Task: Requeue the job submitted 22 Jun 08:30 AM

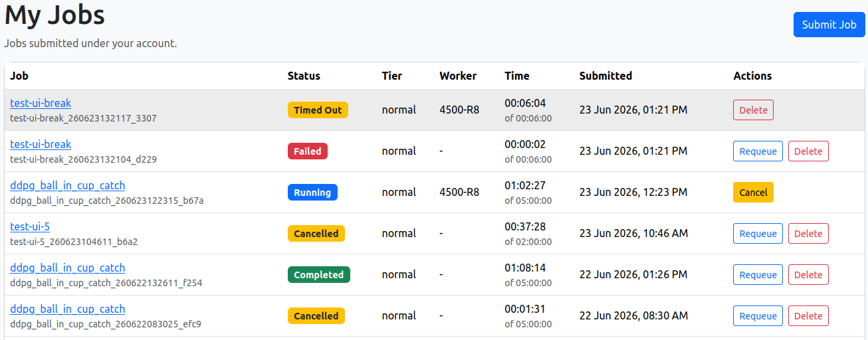Action: pyautogui.click(x=758, y=316)
